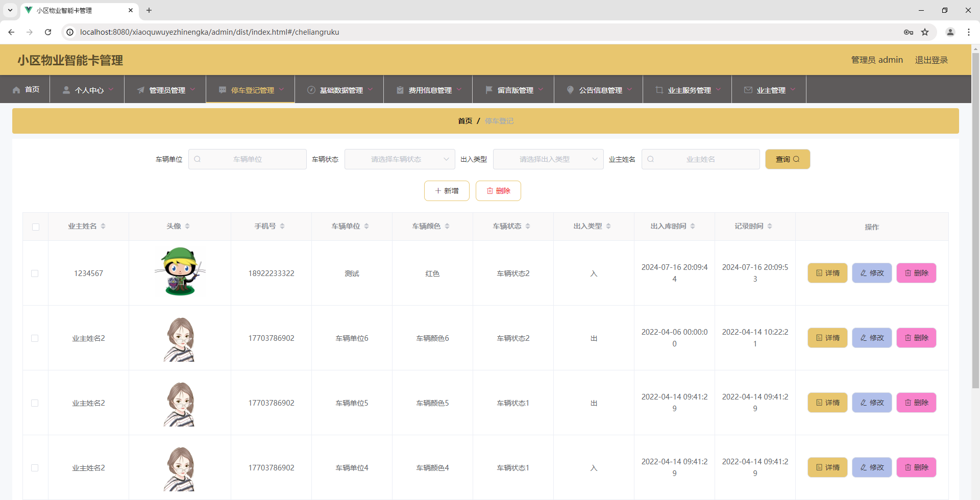Click inside the 业主姓名 search field
980x500 pixels.
pos(701,159)
